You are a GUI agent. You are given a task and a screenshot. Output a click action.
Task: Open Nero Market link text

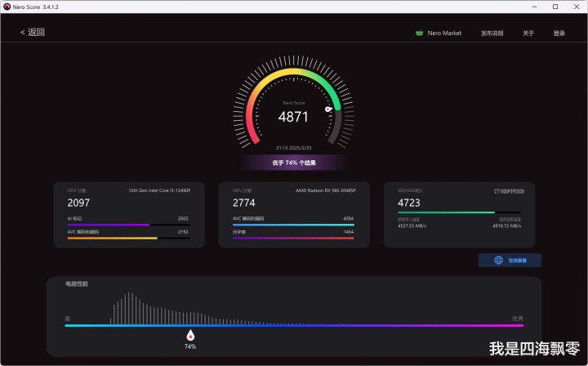(x=444, y=33)
